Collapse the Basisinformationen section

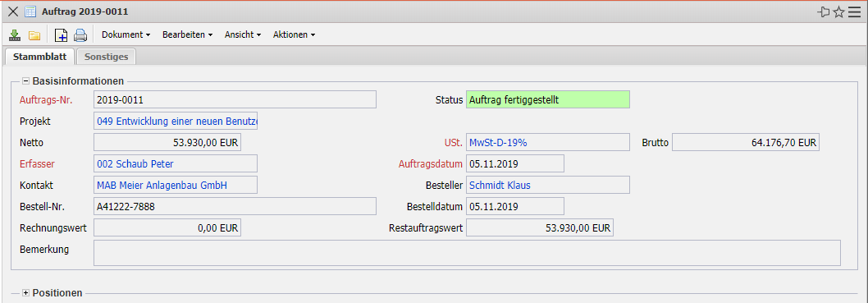coord(25,80)
